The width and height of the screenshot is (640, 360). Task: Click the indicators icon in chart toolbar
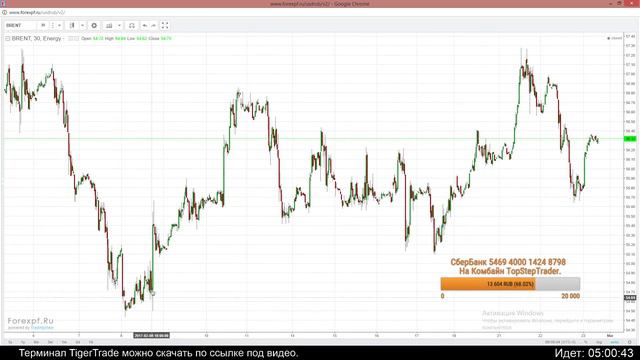pos(72,25)
